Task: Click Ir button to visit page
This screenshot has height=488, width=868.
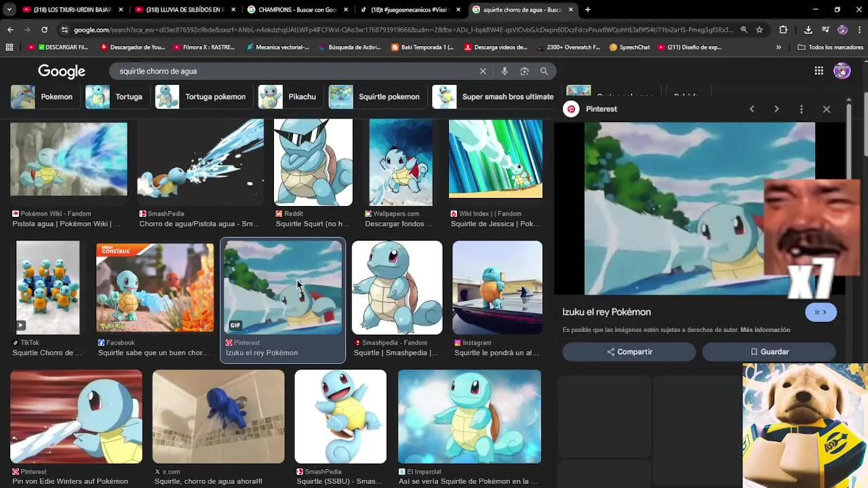Action: [x=821, y=312]
